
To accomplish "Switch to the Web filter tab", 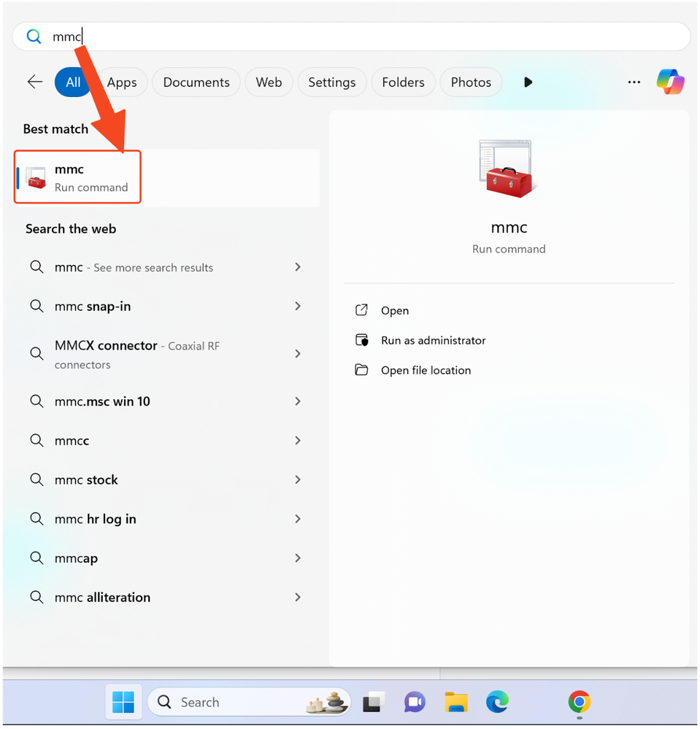I will pyautogui.click(x=269, y=82).
